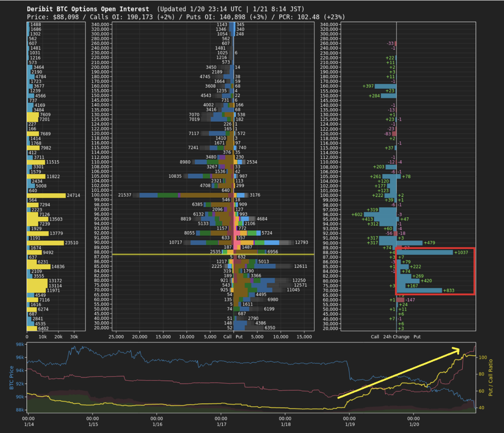
Task: Click the yellow horizontal current price line
Action: point(213,254)
